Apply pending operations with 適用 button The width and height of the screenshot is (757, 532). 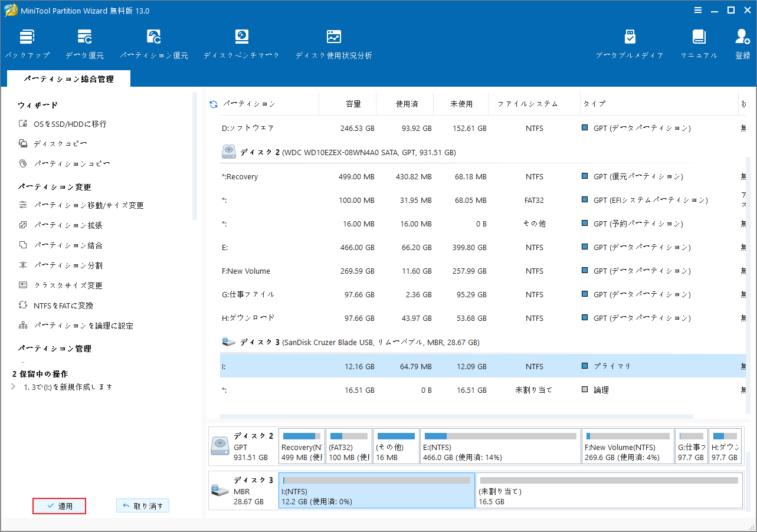tap(59, 505)
